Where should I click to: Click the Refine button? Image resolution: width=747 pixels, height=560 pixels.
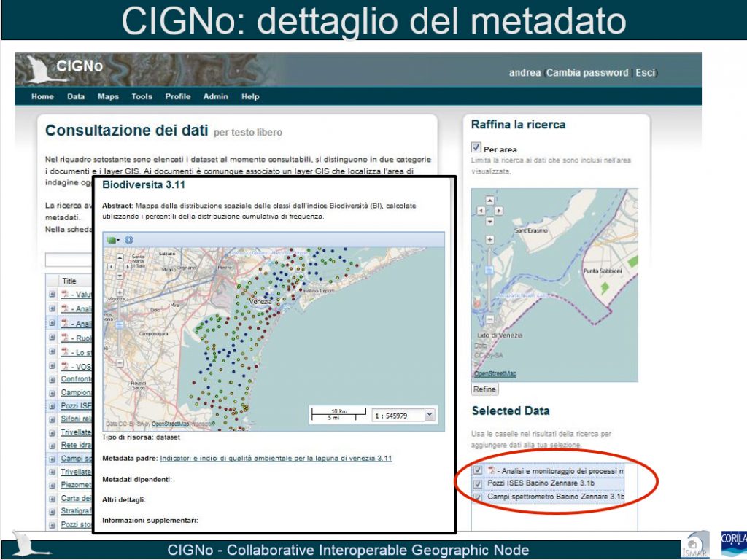coord(484,389)
